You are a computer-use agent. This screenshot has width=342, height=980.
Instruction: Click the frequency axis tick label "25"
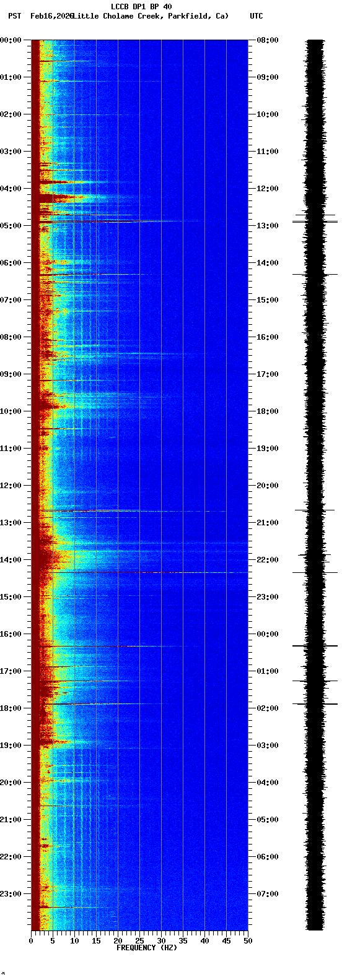[x=139, y=941]
